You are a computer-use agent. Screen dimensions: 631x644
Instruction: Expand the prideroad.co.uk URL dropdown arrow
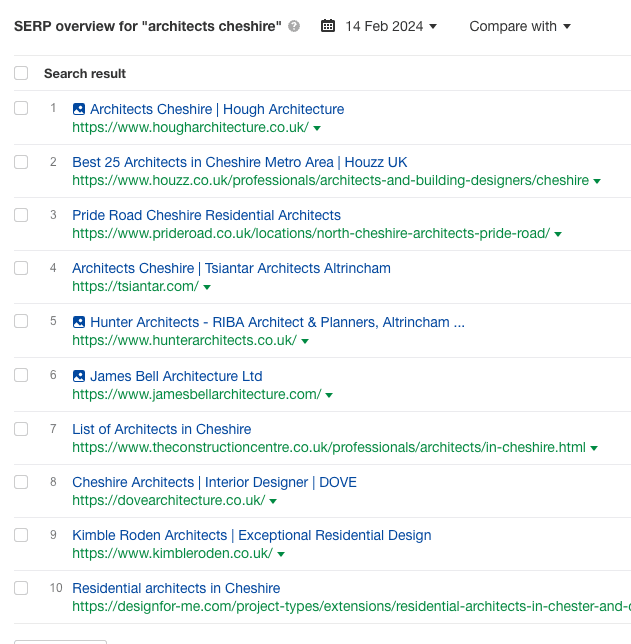tap(558, 234)
